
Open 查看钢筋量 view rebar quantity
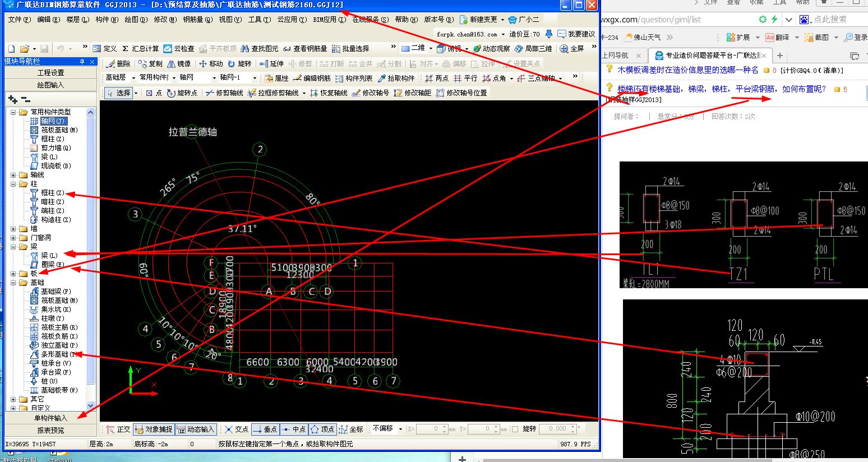[x=305, y=49]
